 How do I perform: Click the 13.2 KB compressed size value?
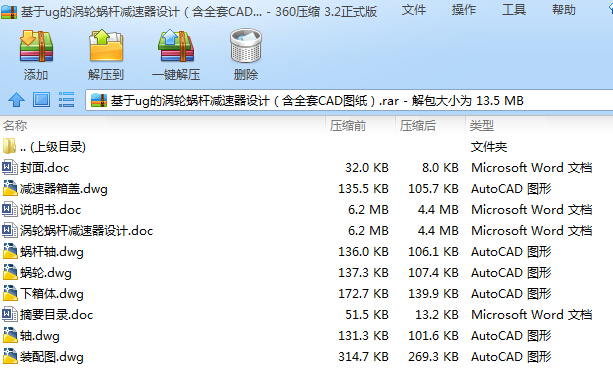437,315
